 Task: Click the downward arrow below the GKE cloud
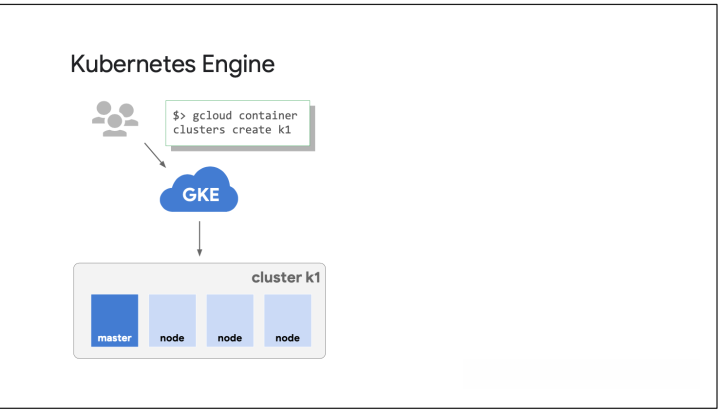click(200, 238)
